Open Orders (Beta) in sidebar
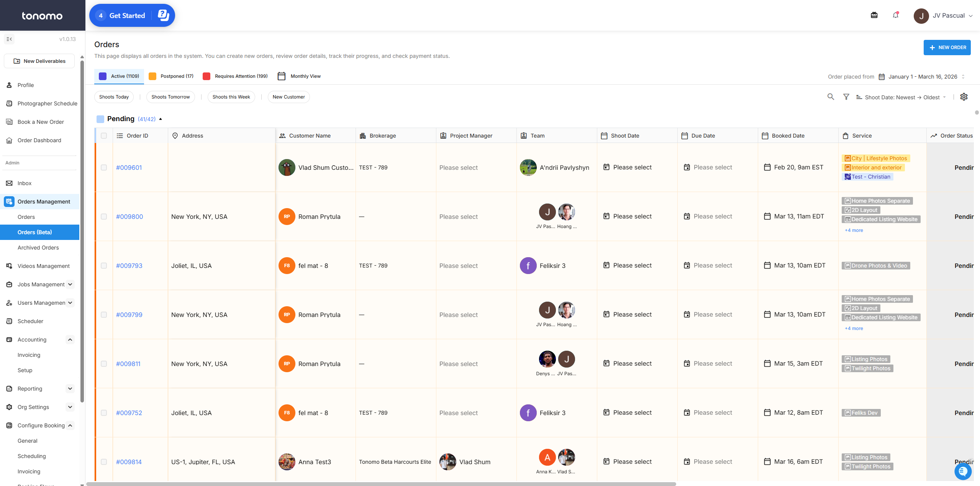This screenshot has width=980, height=486. coord(40,232)
